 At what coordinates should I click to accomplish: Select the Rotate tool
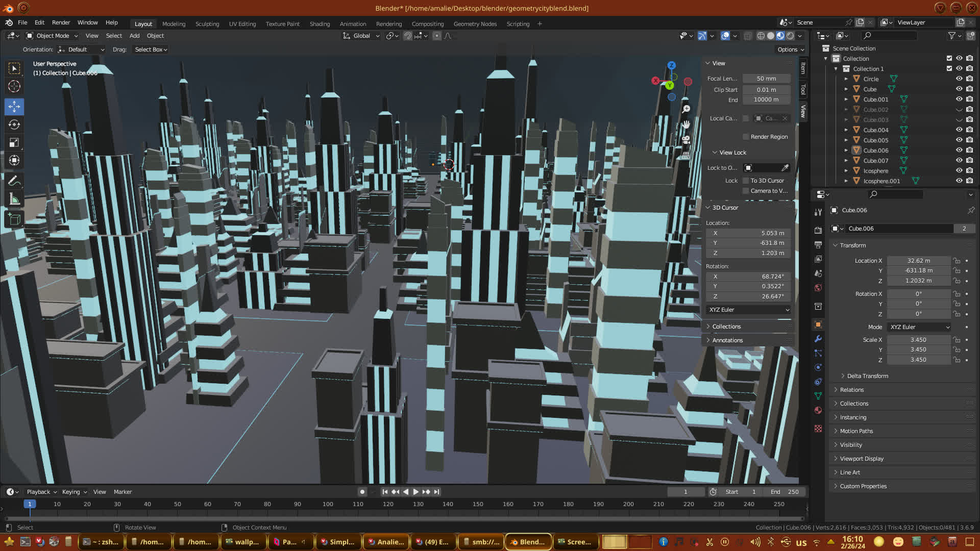(14, 125)
